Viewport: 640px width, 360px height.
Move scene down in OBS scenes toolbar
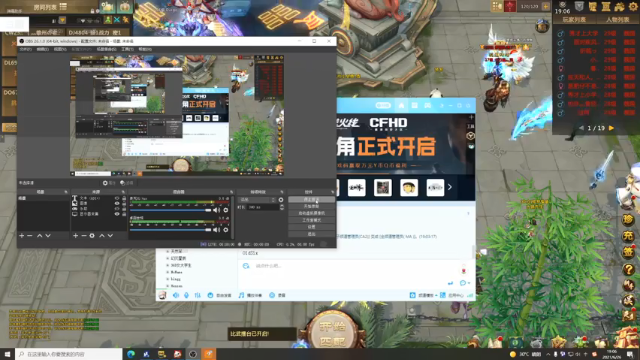tap(48, 236)
